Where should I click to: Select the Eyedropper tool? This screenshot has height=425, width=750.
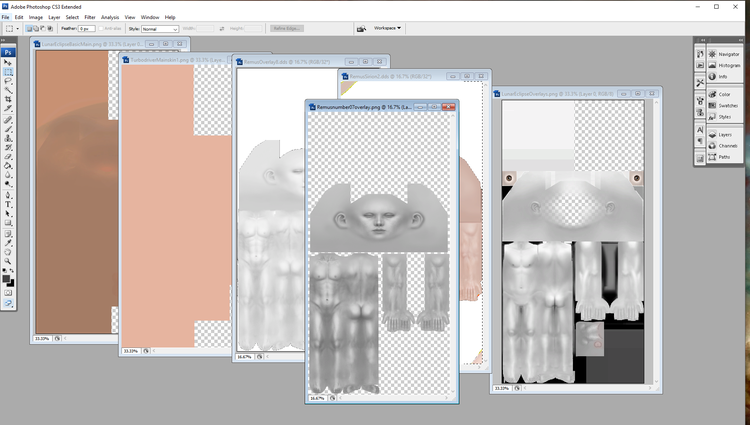pos(8,243)
